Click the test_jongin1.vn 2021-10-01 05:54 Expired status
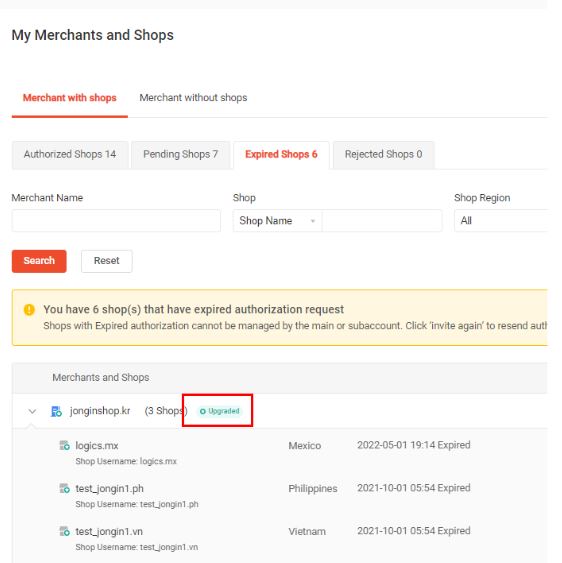This screenshot has height=563, width=562. 414,531
